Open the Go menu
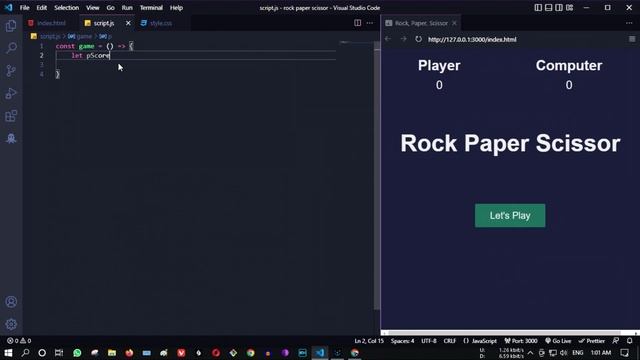The image size is (640, 360). coord(111,8)
